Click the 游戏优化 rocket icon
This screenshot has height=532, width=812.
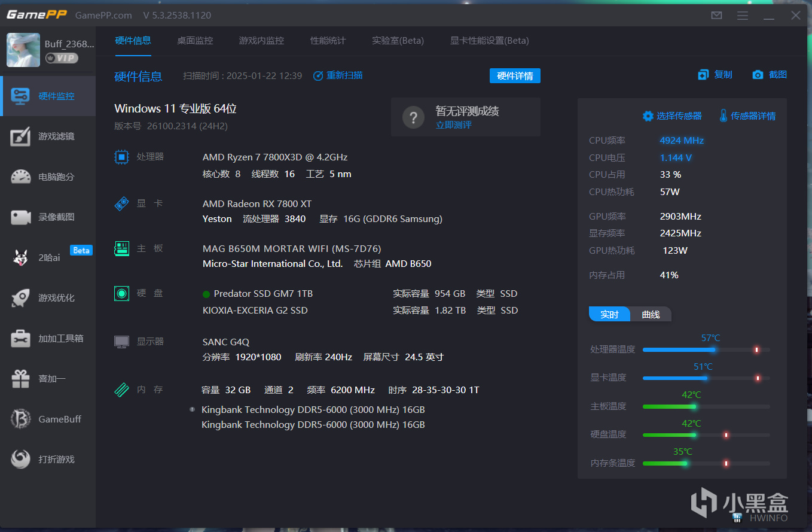pyautogui.click(x=21, y=297)
